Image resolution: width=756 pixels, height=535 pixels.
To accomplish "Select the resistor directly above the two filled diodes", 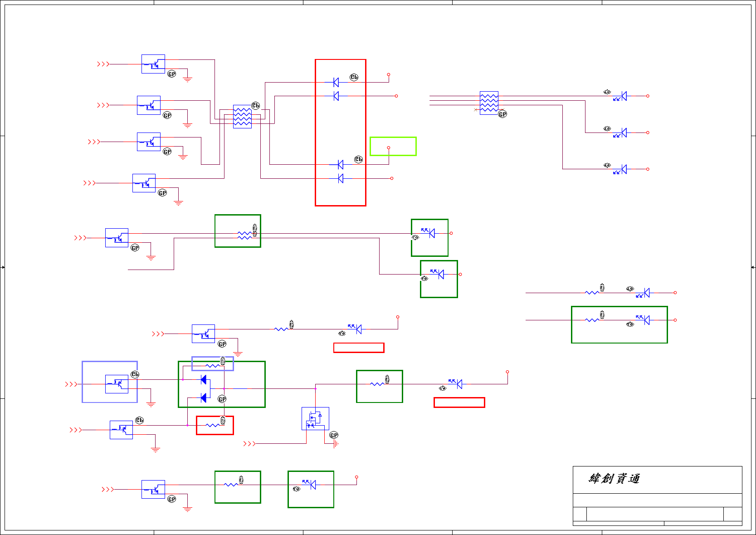I will pyautogui.click(x=212, y=366).
